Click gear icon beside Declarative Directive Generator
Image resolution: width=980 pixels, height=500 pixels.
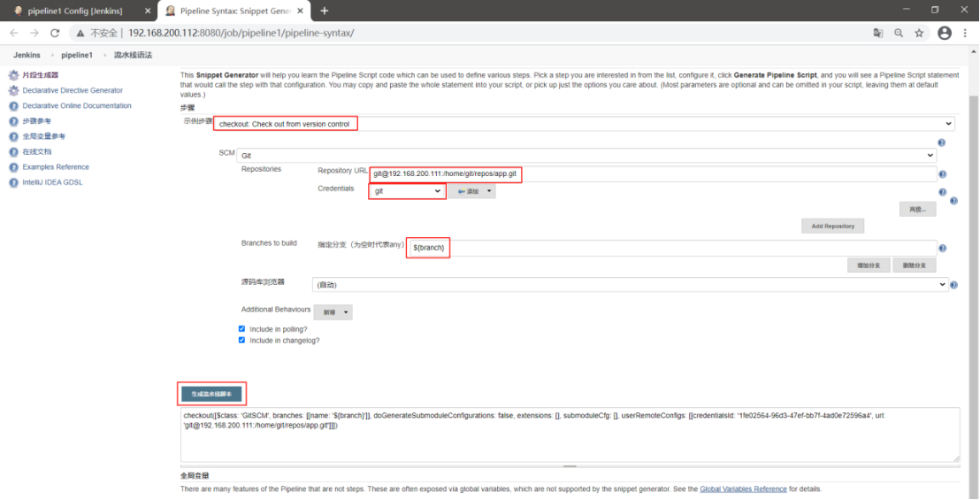14,90
